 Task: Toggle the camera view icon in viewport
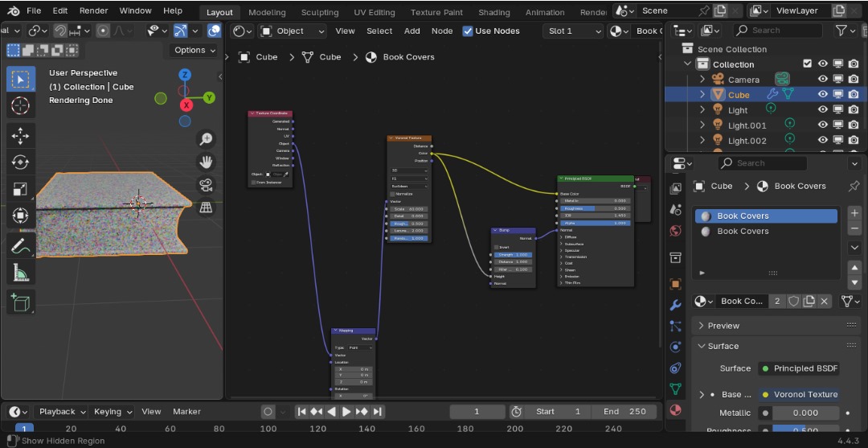point(206,184)
